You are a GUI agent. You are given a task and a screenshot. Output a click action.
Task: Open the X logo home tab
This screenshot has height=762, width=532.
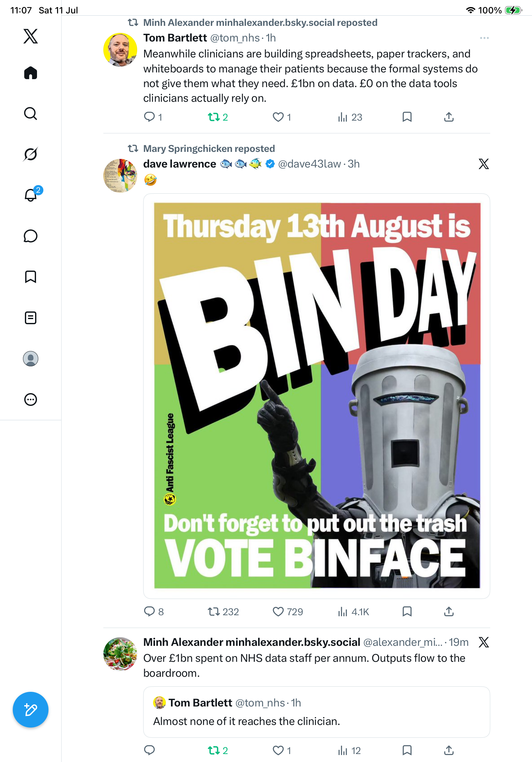pos(31,36)
